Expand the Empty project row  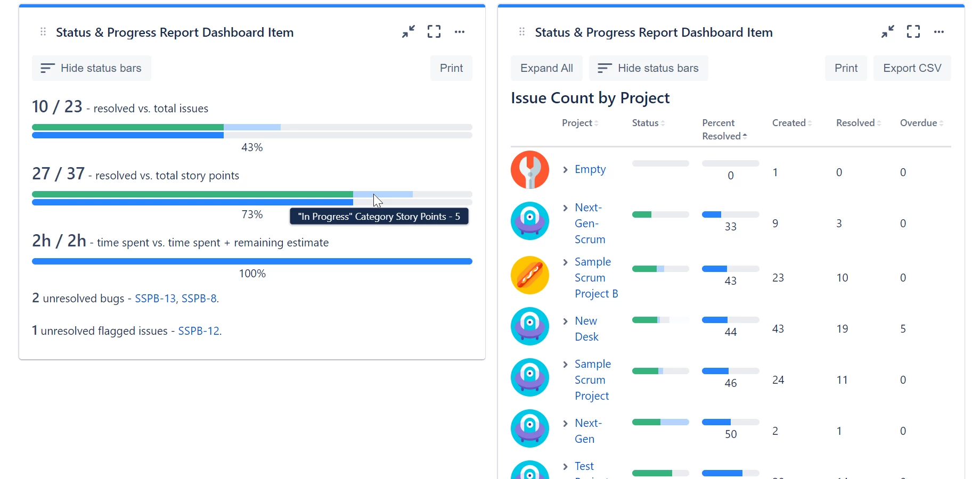click(566, 170)
